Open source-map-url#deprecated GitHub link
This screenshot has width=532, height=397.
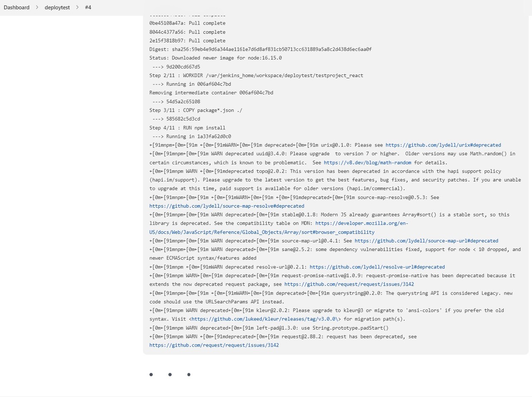pos(426,241)
